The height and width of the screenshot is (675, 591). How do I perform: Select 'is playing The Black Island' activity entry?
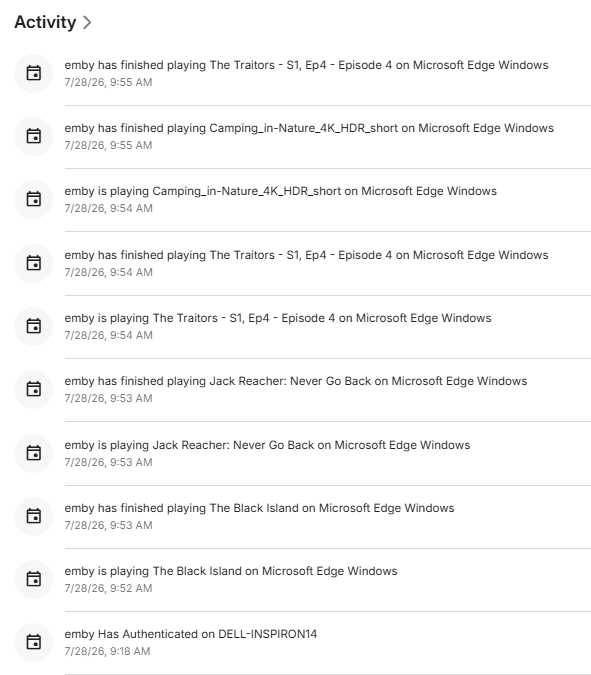click(x=303, y=579)
